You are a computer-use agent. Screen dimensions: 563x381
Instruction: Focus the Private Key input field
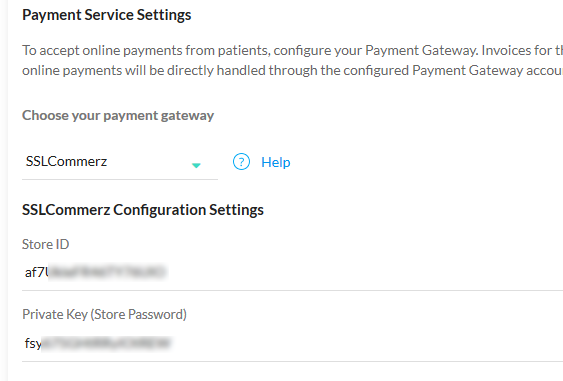tap(292, 343)
